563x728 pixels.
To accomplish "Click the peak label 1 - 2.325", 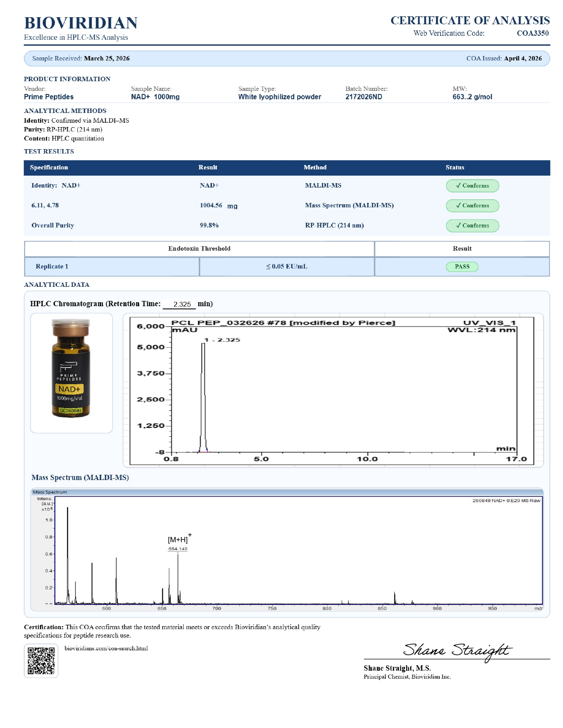I will [223, 340].
